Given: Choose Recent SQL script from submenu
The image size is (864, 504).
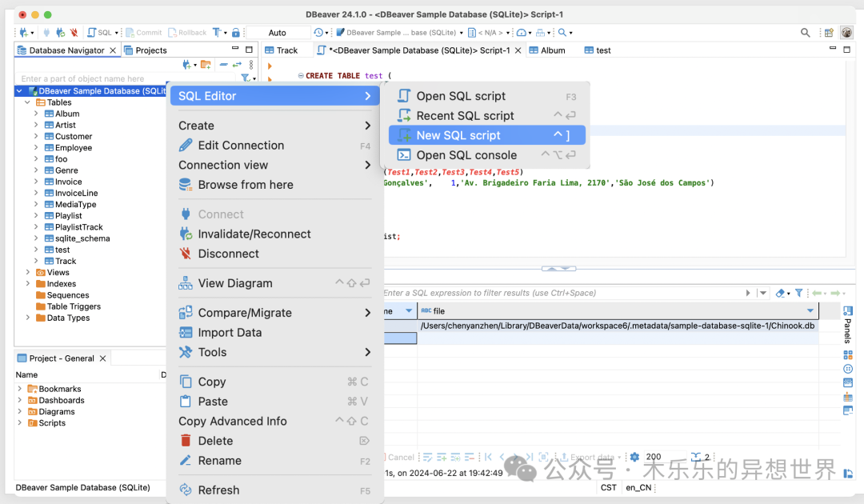Looking at the screenshot, I should click(x=486, y=116).
